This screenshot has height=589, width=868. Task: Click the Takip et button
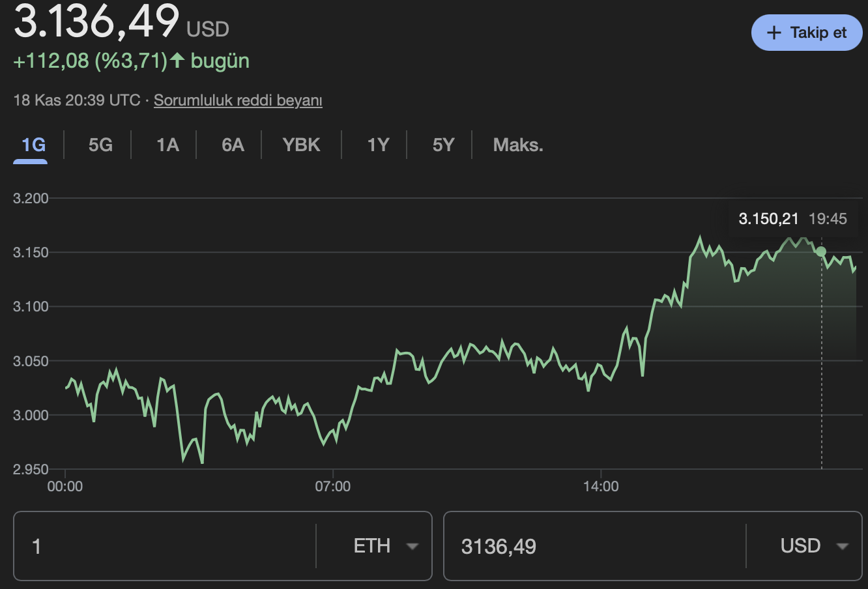[x=806, y=33]
